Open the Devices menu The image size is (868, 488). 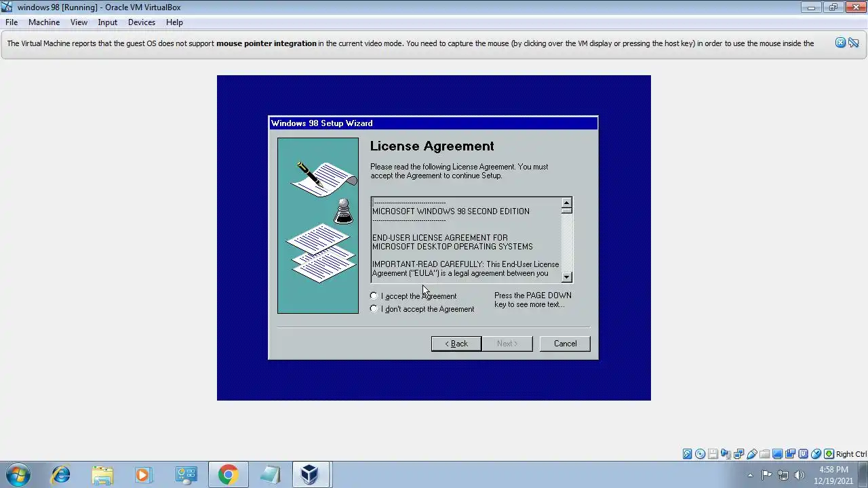[142, 22]
